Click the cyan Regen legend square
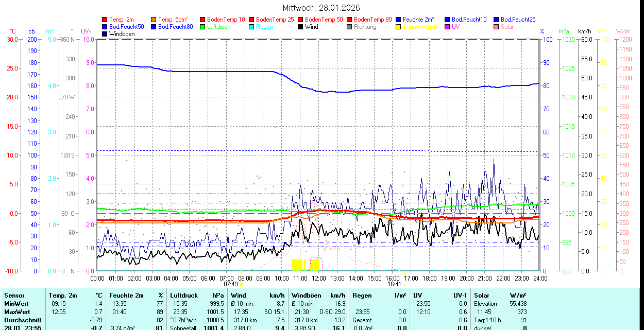Viewport: 644px width, 330px height. (x=252, y=27)
